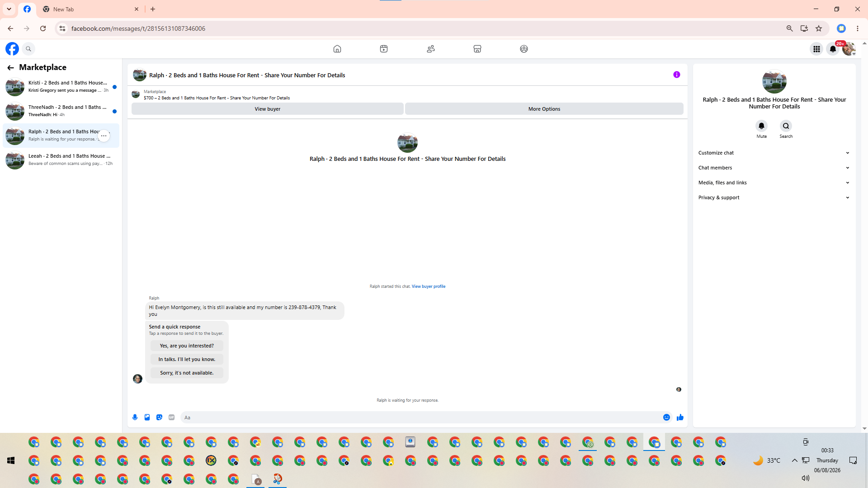The width and height of the screenshot is (868, 488).
Task: Open the Reels video icon in top navigation
Action: (x=384, y=49)
